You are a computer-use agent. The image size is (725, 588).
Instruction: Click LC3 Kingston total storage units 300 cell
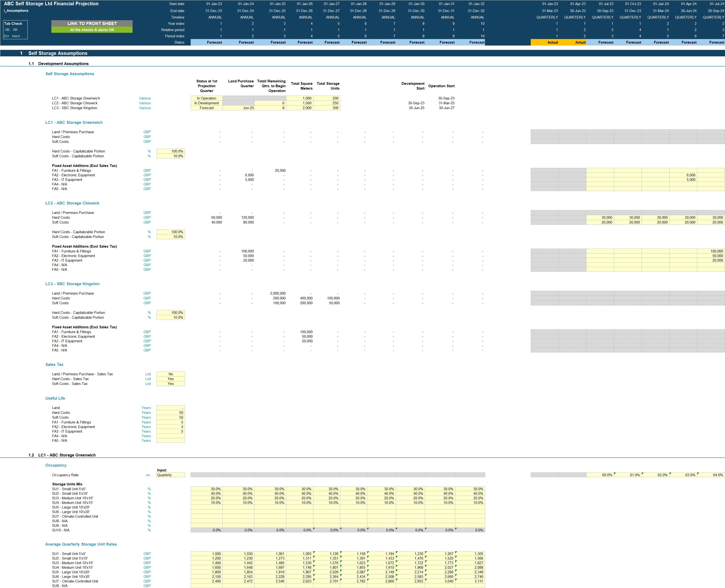pos(326,108)
